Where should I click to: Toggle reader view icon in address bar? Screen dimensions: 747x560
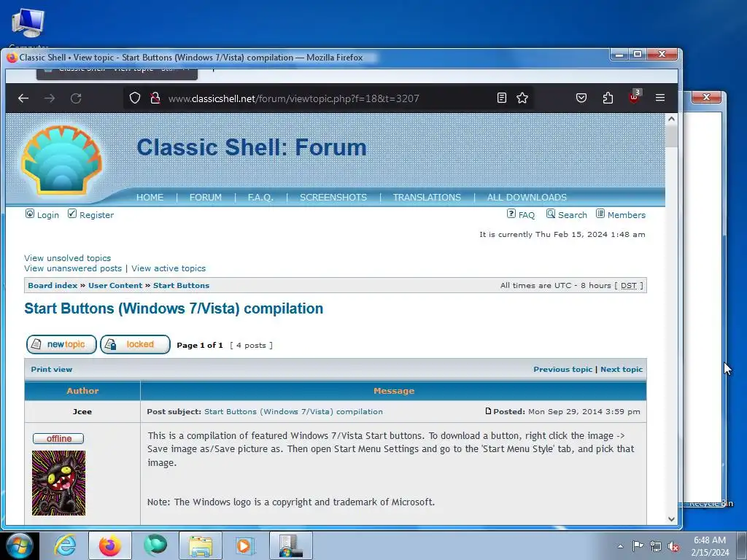pyautogui.click(x=502, y=98)
